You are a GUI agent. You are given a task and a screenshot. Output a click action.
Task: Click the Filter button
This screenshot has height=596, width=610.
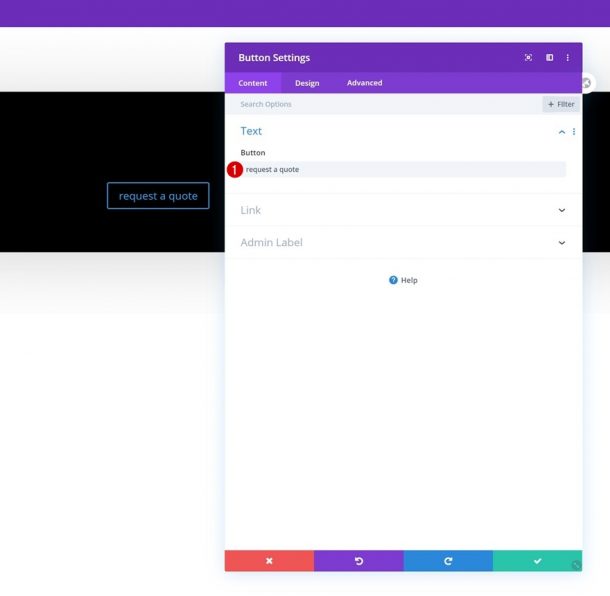point(561,104)
